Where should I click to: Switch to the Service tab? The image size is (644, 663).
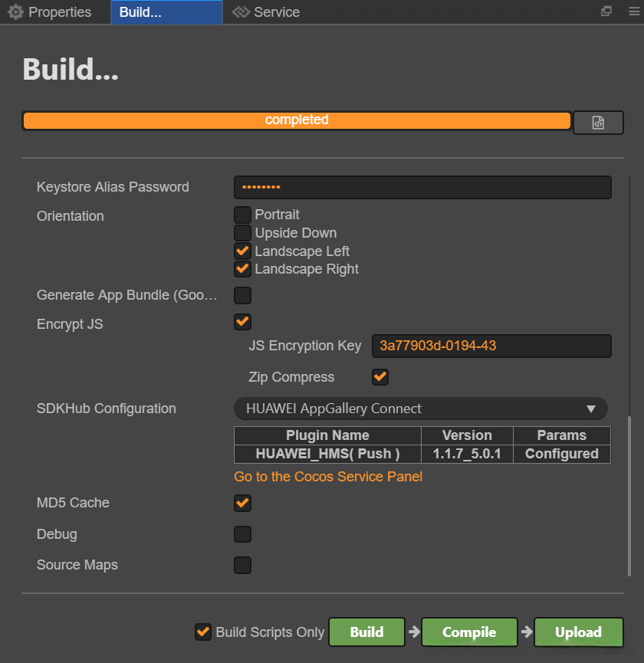276,12
